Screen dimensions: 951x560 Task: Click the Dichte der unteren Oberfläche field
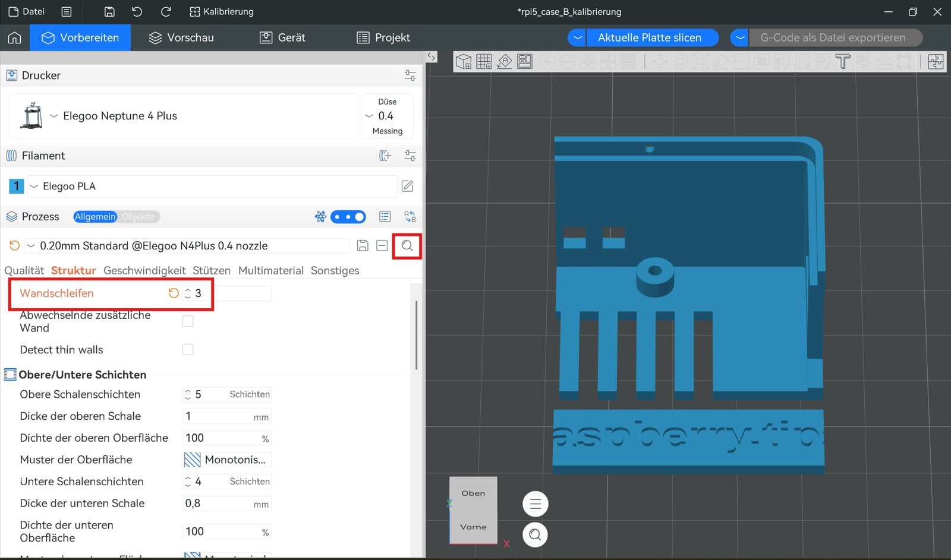(226, 531)
